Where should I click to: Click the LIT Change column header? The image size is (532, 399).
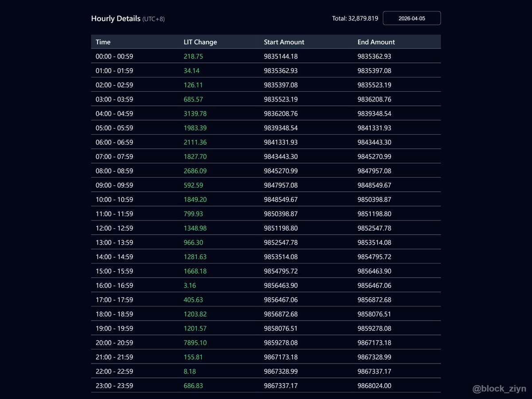(x=200, y=42)
